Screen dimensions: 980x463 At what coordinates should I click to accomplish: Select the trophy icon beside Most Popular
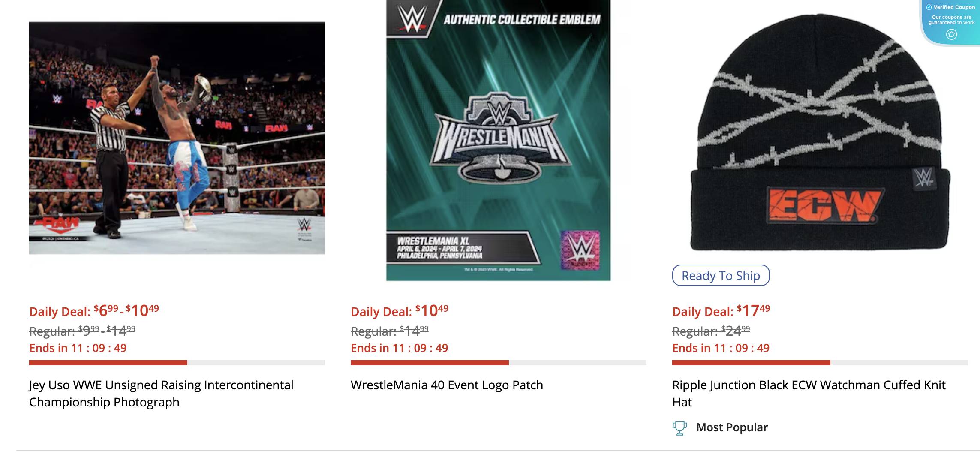pos(679,427)
